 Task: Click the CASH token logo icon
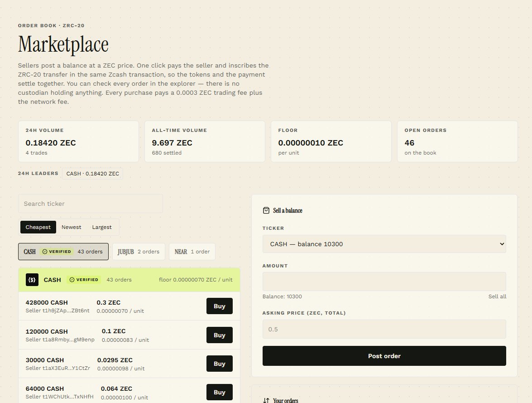(x=32, y=280)
